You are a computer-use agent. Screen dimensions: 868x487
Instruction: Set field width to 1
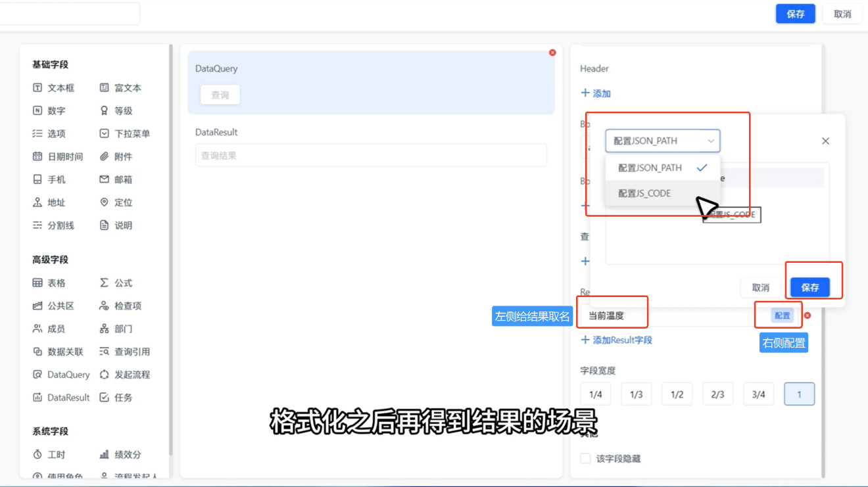(x=800, y=394)
